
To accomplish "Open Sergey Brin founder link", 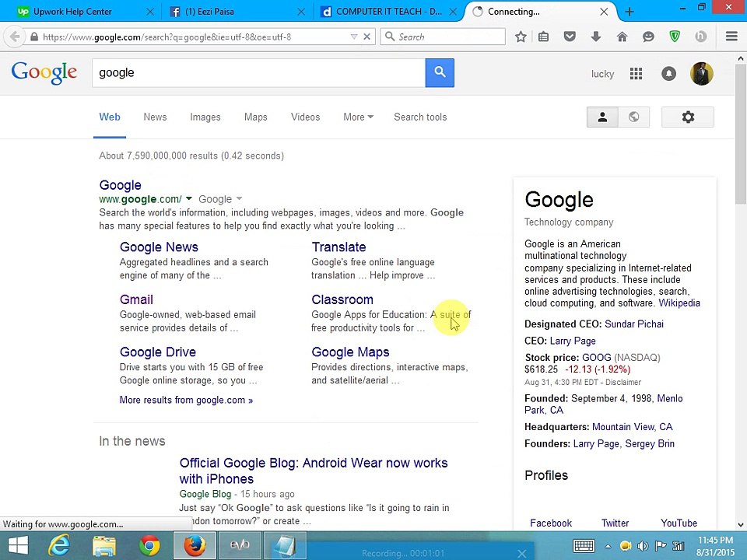I will [x=650, y=444].
